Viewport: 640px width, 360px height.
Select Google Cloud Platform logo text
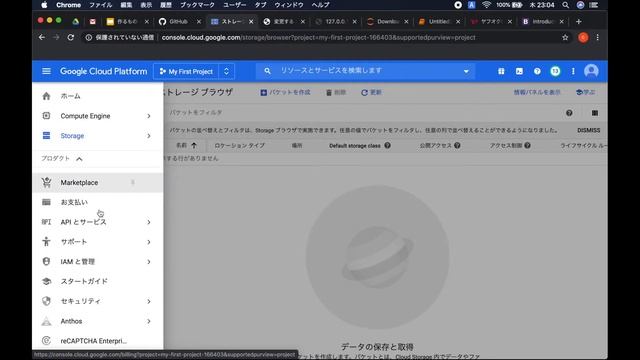click(x=103, y=71)
